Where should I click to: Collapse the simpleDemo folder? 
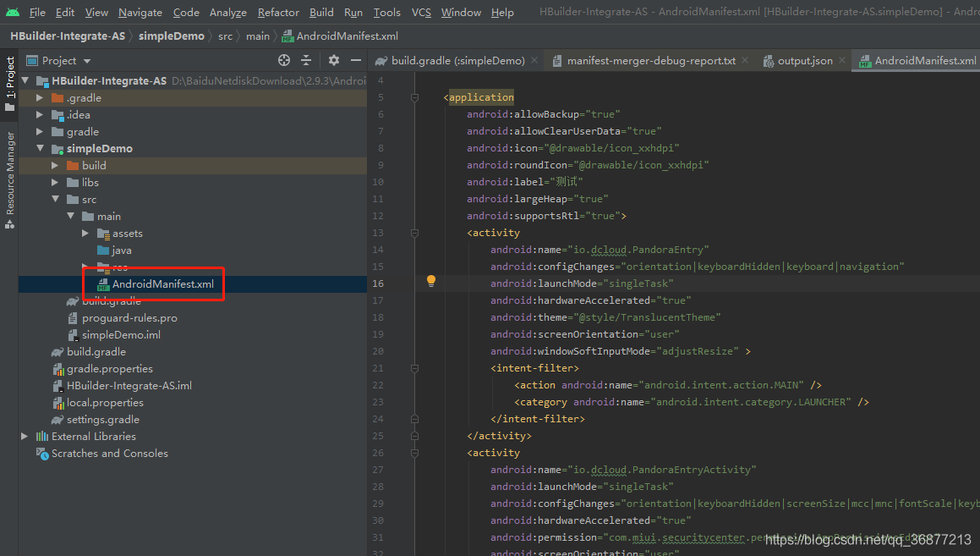click(x=40, y=148)
